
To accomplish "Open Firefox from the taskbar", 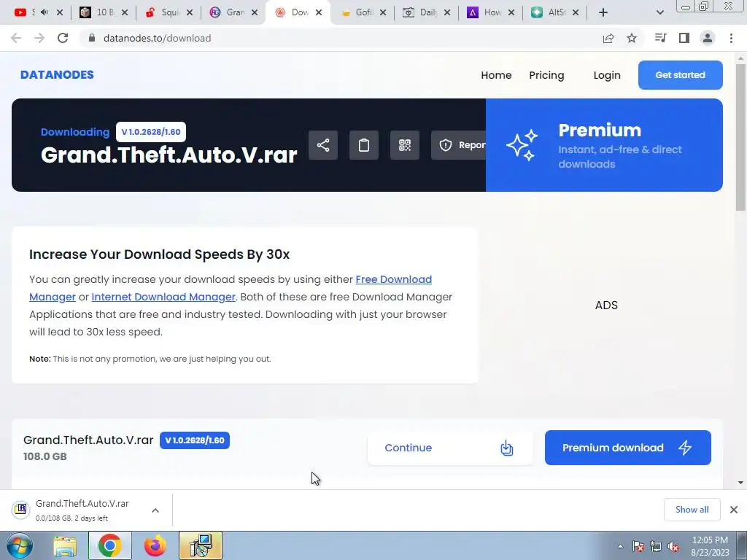I will [155, 545].
